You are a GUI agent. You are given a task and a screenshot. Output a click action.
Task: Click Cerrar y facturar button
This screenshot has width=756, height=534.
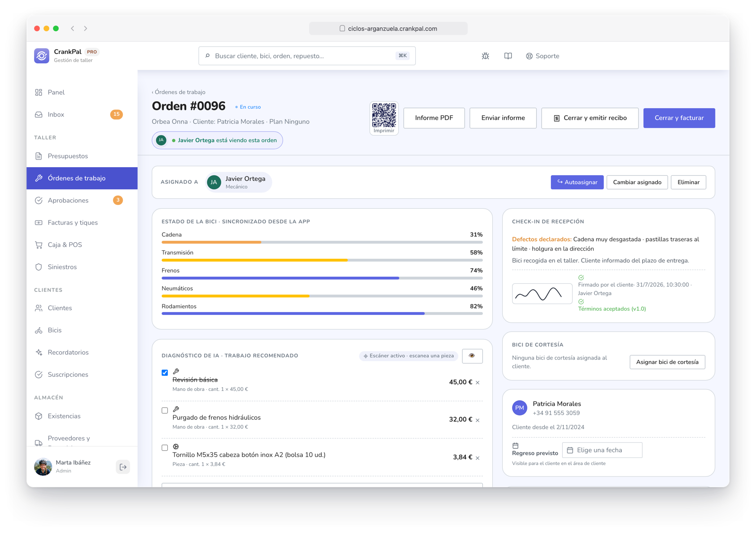(x=679, y=118)
